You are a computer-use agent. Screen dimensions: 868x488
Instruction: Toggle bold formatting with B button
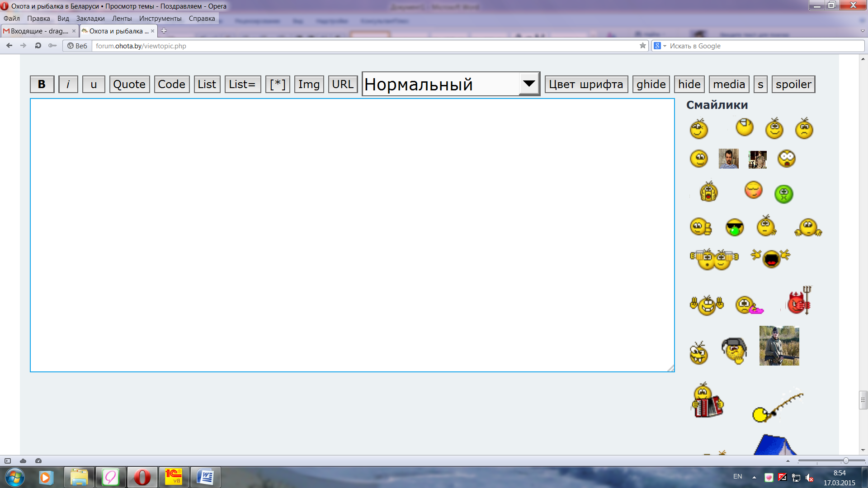pos(42,84)
